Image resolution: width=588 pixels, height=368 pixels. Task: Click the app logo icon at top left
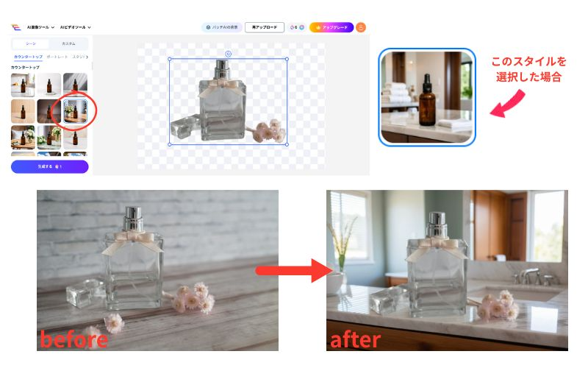pyautogui.click(x=15, y=27)
